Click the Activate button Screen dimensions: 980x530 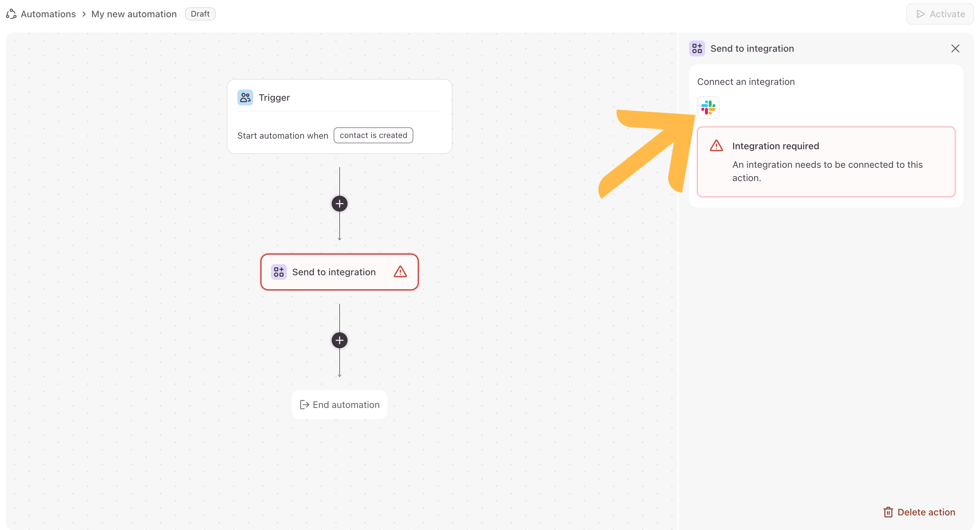pos(940,14)
